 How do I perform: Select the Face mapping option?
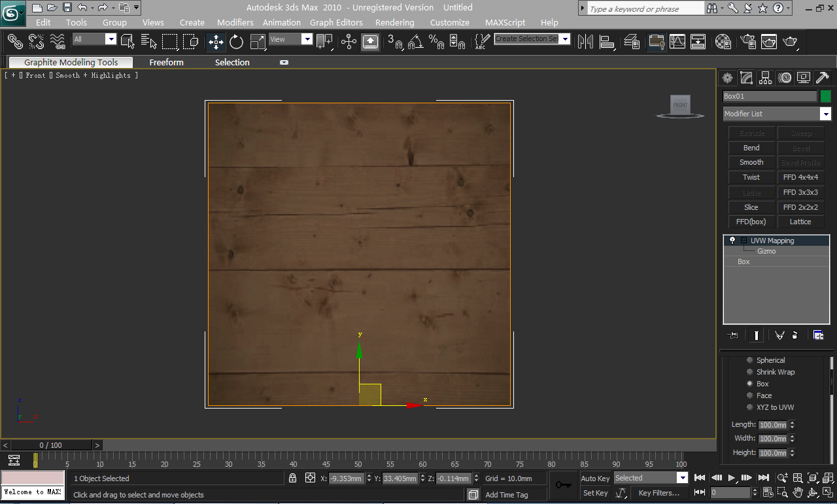759,395
